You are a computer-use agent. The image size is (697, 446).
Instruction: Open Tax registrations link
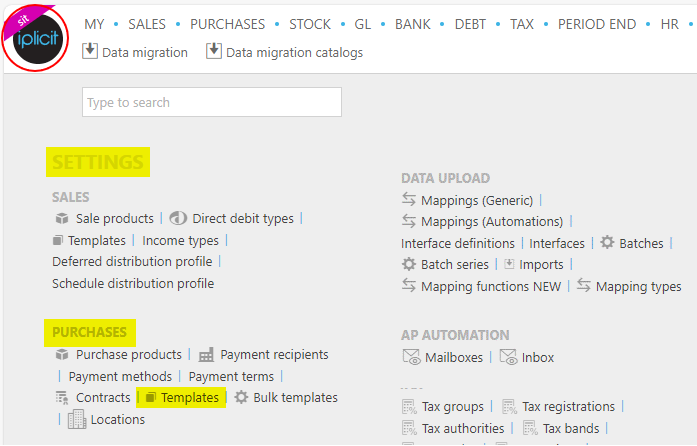(569, 406)
